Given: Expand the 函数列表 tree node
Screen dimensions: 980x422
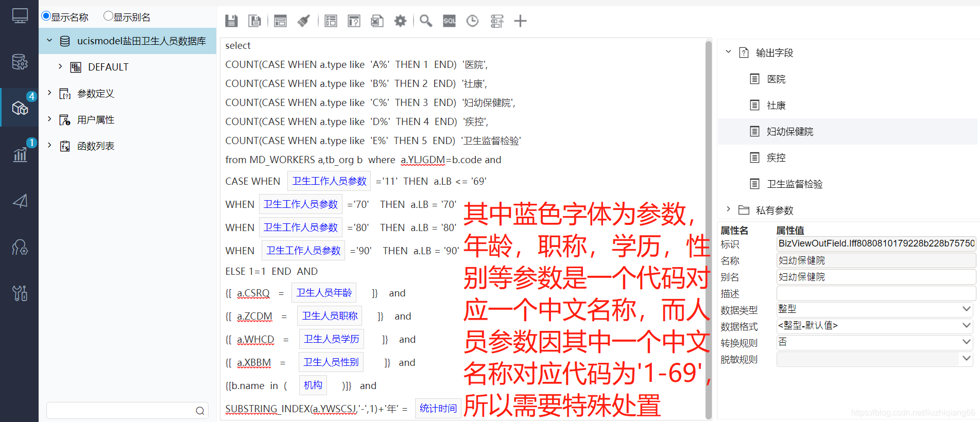Looking at the screenshot, I should pos(49,145).
